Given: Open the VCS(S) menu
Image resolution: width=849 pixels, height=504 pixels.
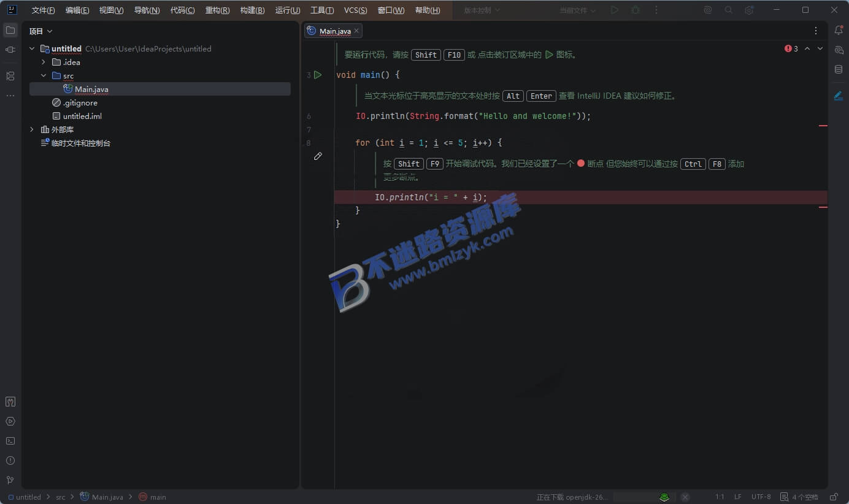Looking at the screenshot, I should click(356, 10).
